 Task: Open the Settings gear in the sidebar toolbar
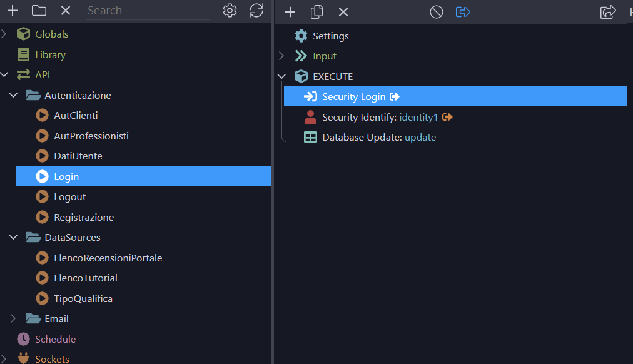[230, 11]
